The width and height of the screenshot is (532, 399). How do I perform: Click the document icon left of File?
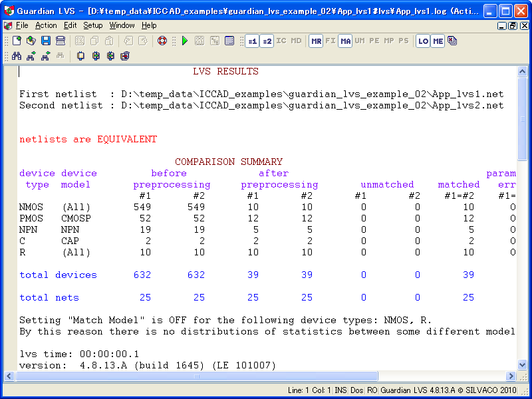click(8, 26)
